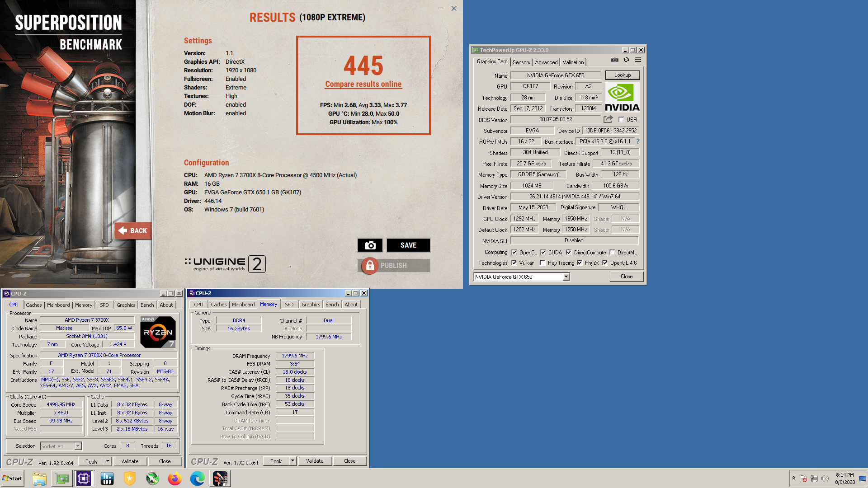Click the Core Speed value 4498.95 MHz
This screenshot has width=868, height=488.
(61, 405)
